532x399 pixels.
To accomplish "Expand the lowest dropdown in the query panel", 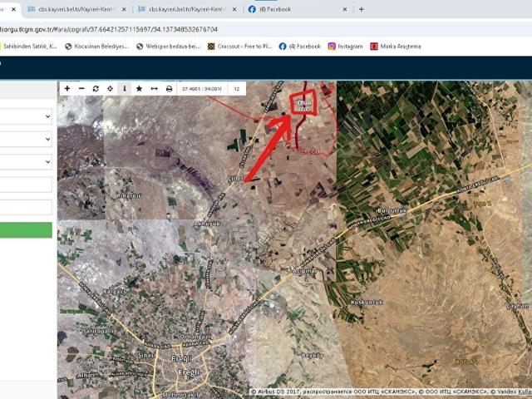I will click(26, 162).
